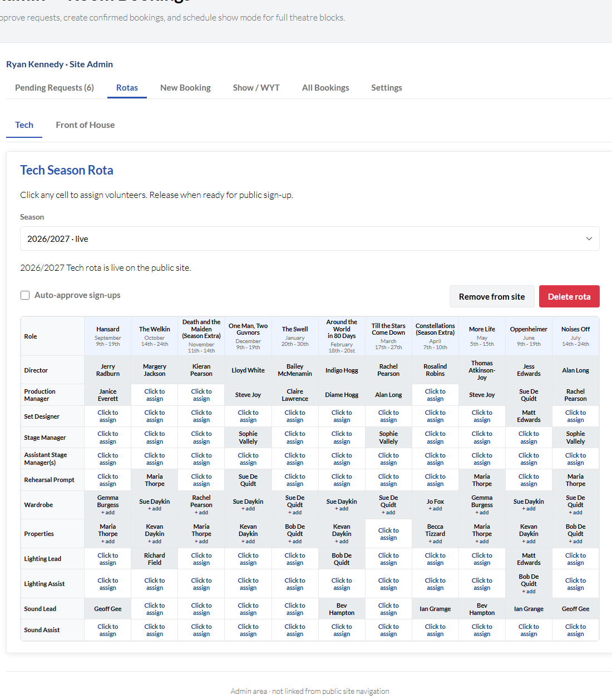
Task: Click the red Delete rota button
Action: click(x=569, y=296)
